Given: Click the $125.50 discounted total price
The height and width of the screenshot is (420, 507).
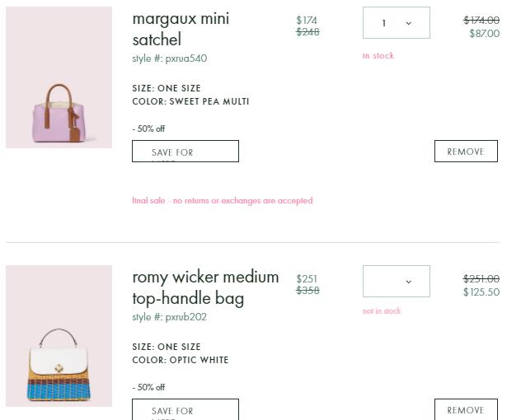Looking at the screenshot, I should [481, 292].
